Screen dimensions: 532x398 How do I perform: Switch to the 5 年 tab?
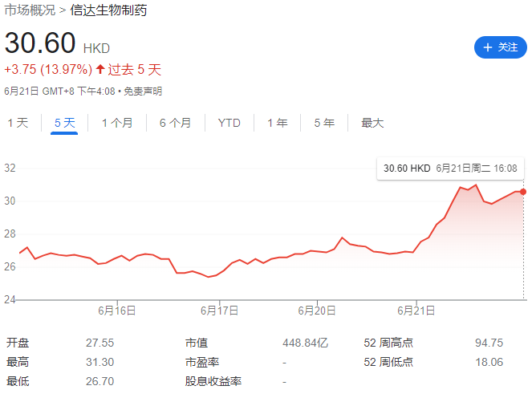[x=324, y=123]
